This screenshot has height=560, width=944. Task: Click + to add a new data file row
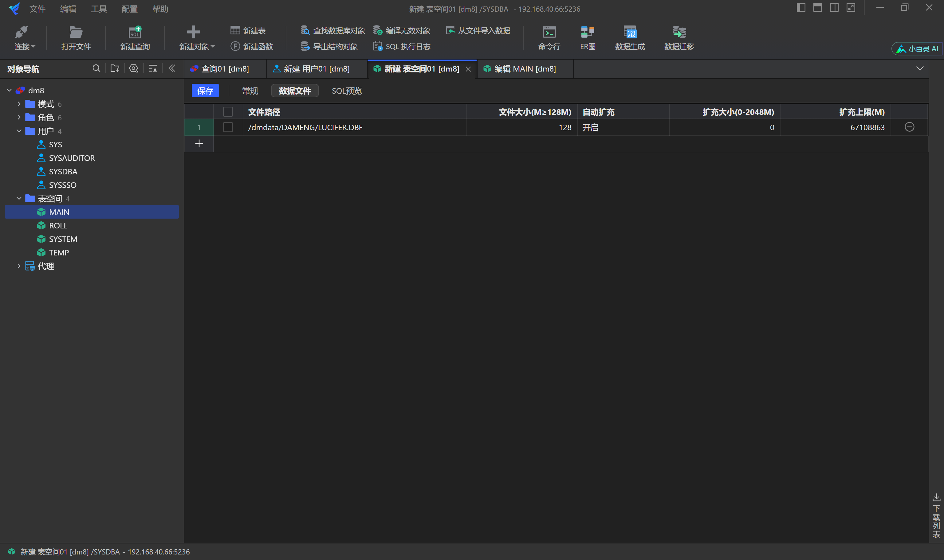pyautogui.click(x=199, y=143)
